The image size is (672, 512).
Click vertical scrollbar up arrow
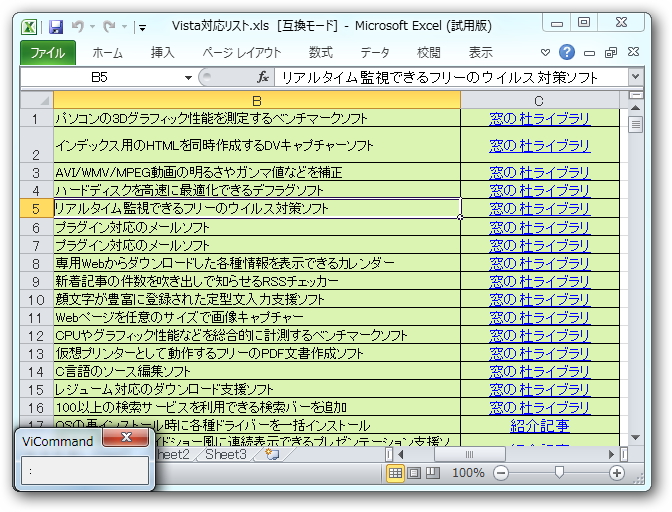[636, 108]
